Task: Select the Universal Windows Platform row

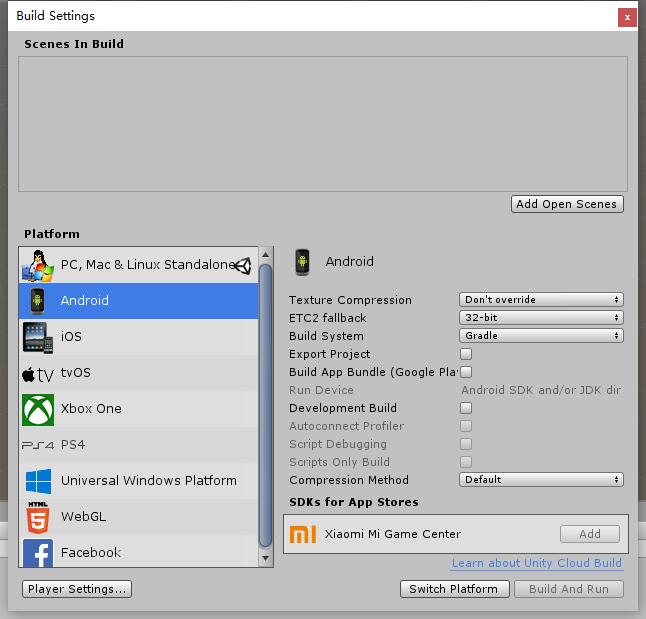Action: coord(138,481)
